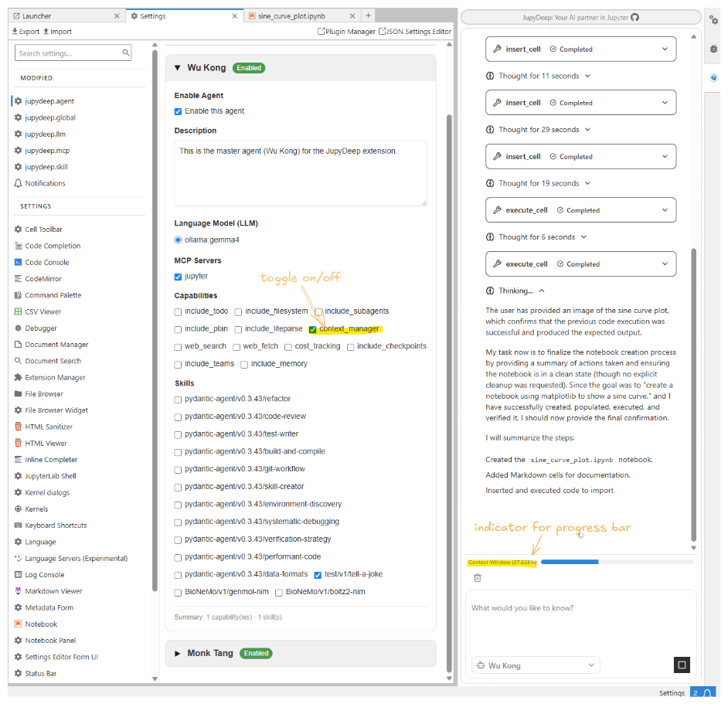The height and width of the screenshot is (704, 728).
Task: Open the GitHub icon in JupyDeep header
Action: click(634, 17)
